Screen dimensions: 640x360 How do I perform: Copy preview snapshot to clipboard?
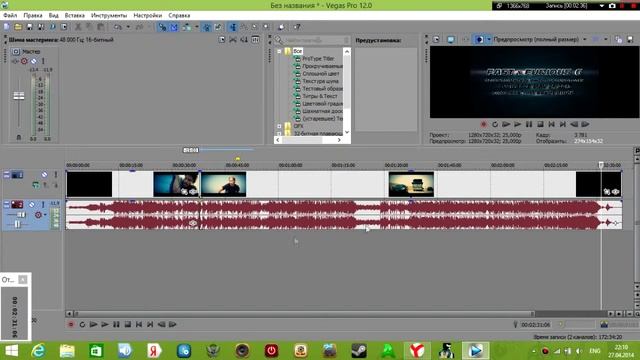pos(618,40)
